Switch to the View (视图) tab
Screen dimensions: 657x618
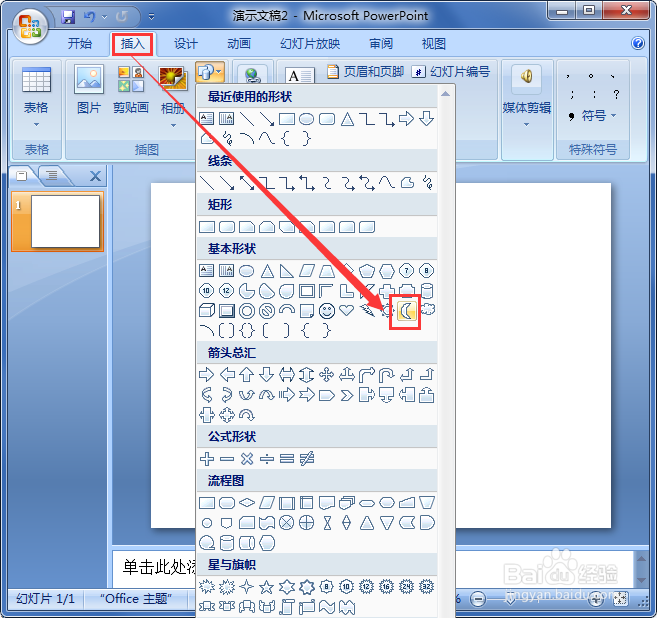tap(434, 44)
